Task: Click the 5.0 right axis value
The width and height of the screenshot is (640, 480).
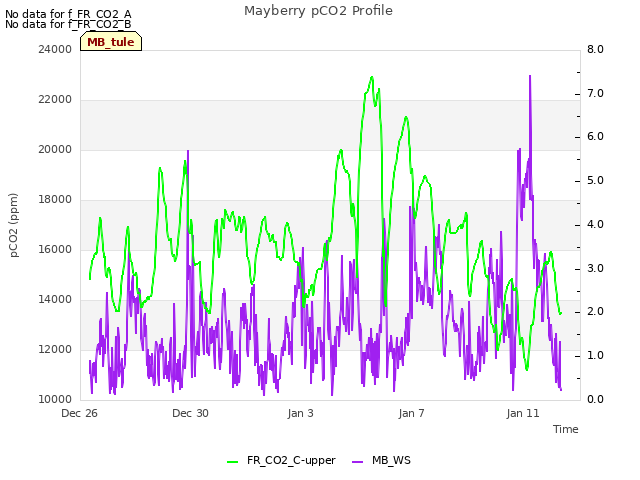Action: 595,180
